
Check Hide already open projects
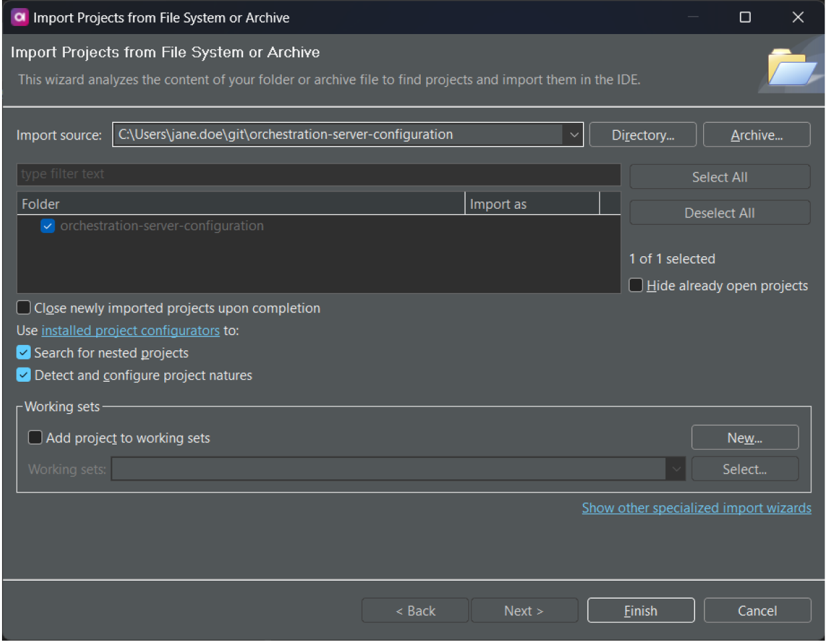coord(636,286)
